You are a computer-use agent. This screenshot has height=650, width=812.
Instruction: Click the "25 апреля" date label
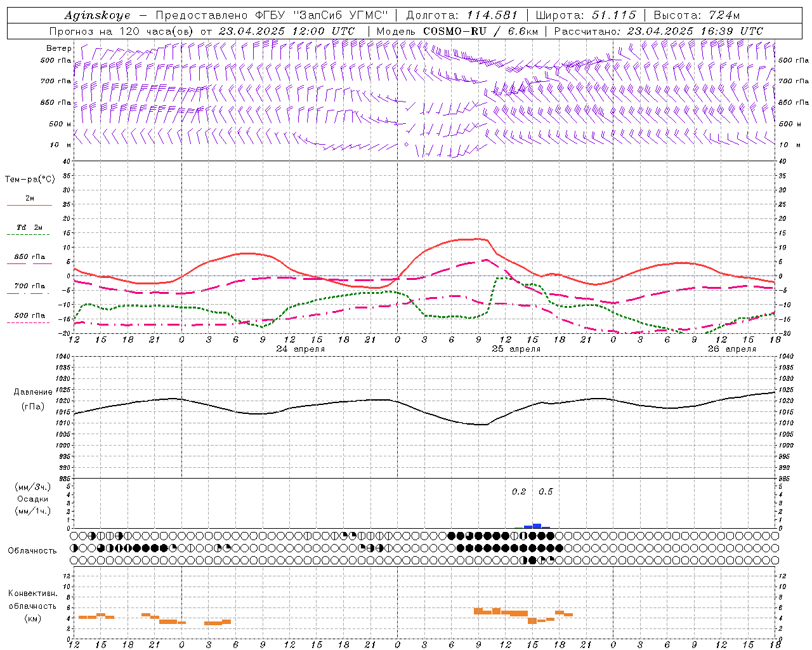tap(516, 349)
